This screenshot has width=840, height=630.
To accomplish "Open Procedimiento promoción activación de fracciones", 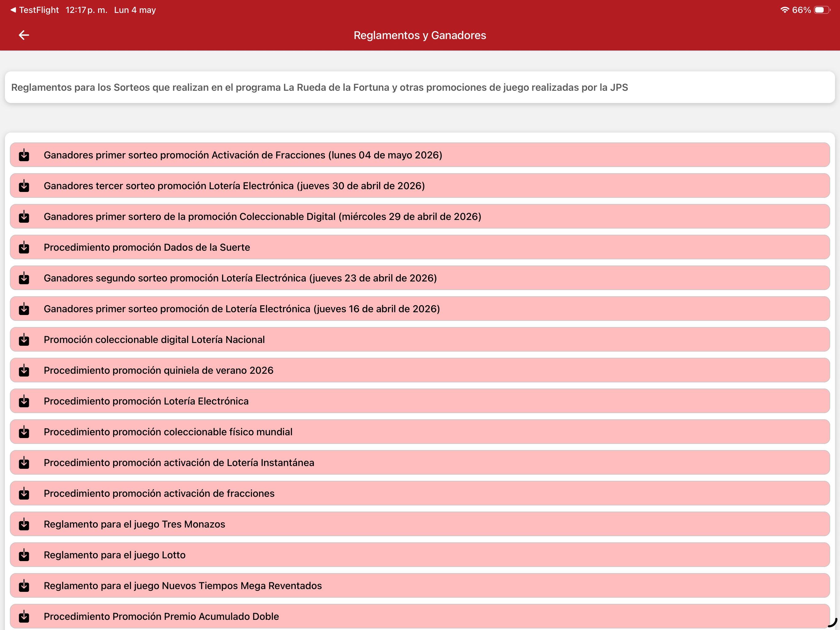I will point(420,494).
